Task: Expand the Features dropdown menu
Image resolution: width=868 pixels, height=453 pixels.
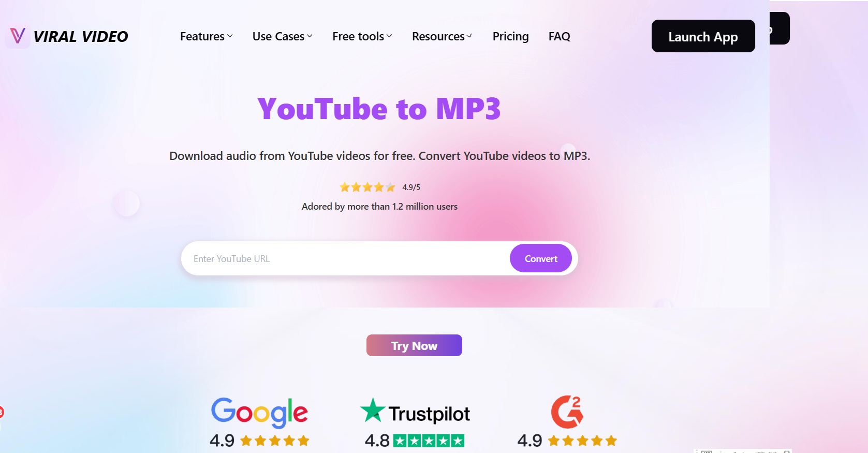Action: 207,36
